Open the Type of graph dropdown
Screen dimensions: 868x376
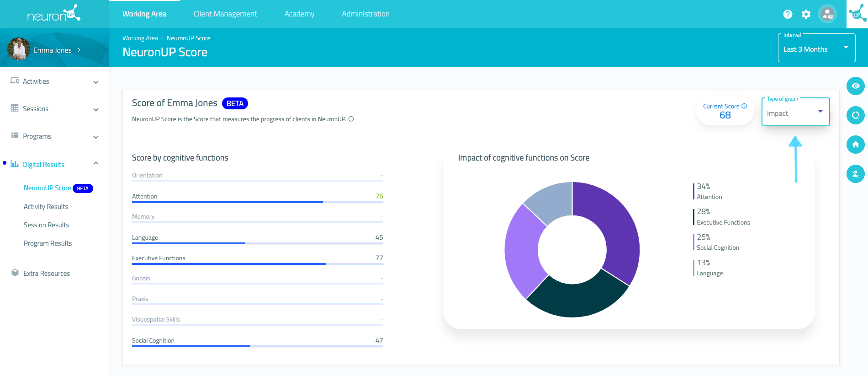point(795,113)
